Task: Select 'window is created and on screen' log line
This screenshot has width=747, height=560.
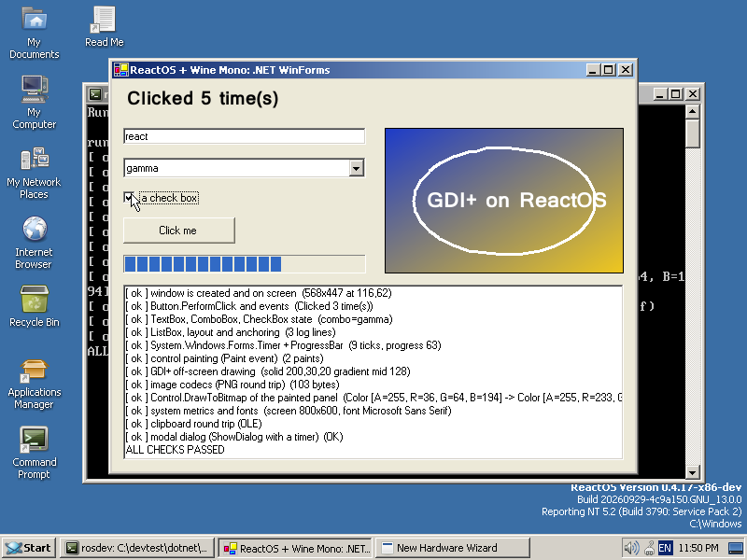Action: pyautogui.click(x=373, y=293)
